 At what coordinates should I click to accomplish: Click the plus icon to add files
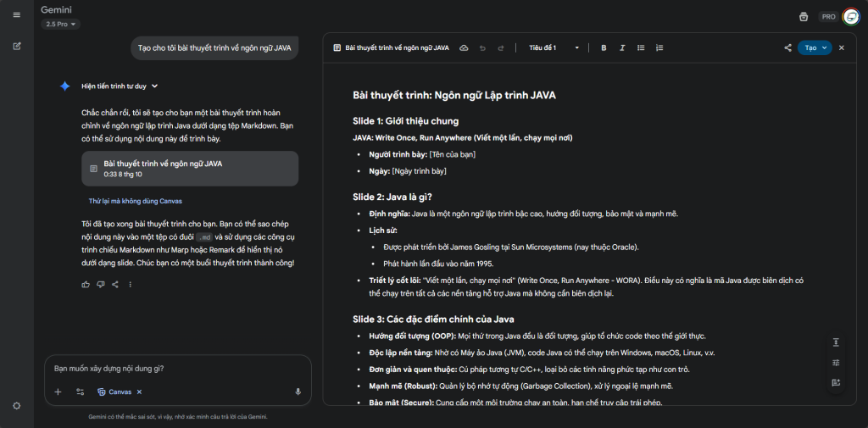(x=58, y=392)
